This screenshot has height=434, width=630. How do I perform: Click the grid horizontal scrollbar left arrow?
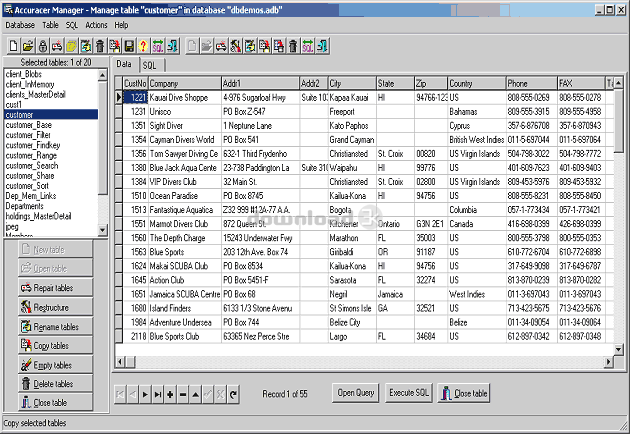pos(120,362)
